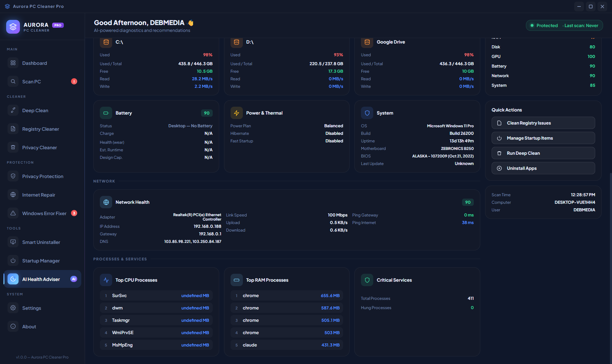The height and width of the screenshot is (364, 612).
Task: Navigate to Startup Manager
Action: coord(43,261)
